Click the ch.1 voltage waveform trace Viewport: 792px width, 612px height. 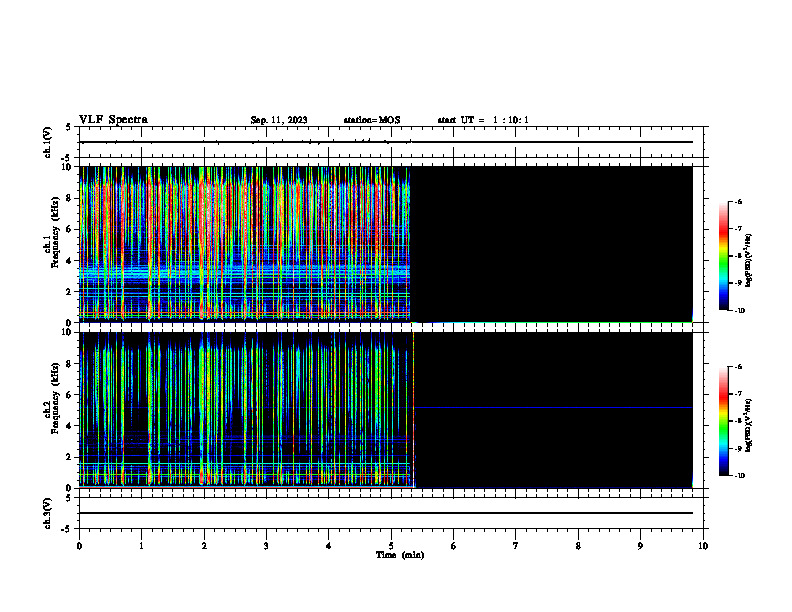[386, 142]
